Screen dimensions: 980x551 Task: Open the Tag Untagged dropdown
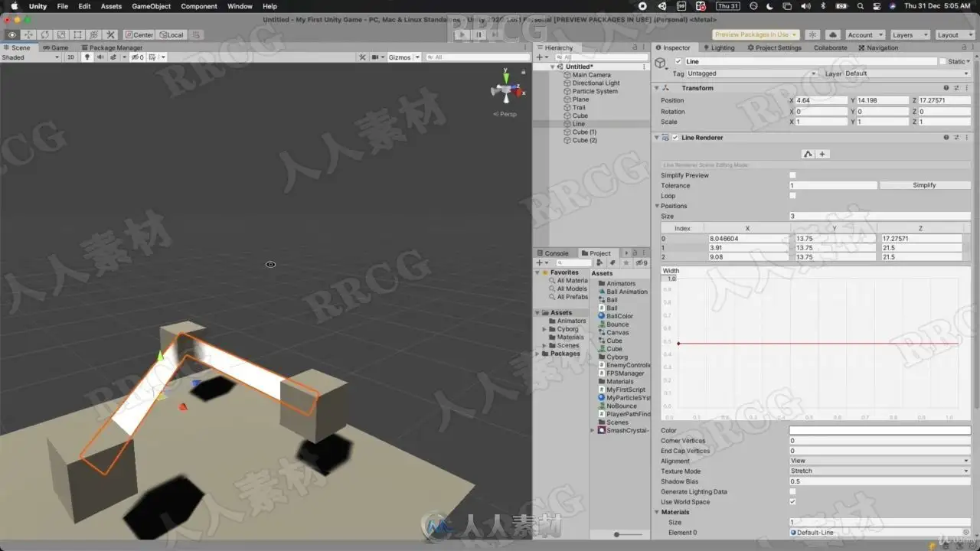pyautogui.click(x=752, y=73)
